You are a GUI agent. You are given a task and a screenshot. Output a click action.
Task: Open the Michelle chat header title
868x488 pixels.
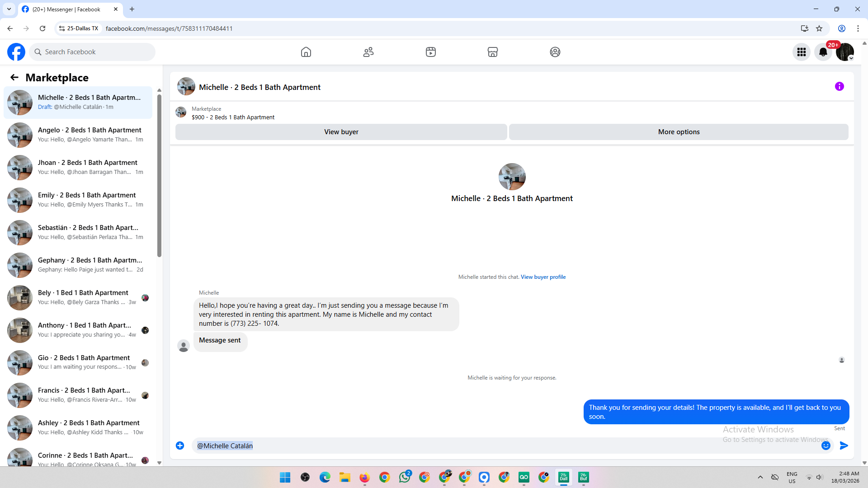[259, 87]
